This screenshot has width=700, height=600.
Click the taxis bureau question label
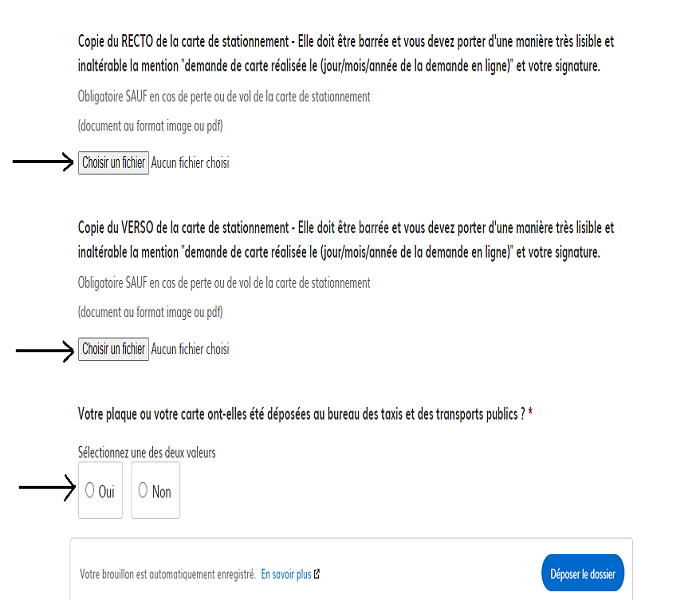click(x=301, y=414)
